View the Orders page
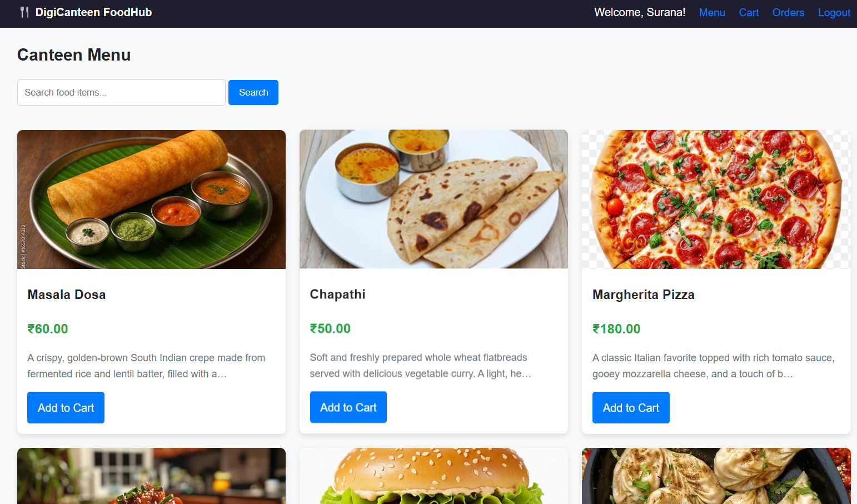857x504 pixels. [x=788, y=12]
